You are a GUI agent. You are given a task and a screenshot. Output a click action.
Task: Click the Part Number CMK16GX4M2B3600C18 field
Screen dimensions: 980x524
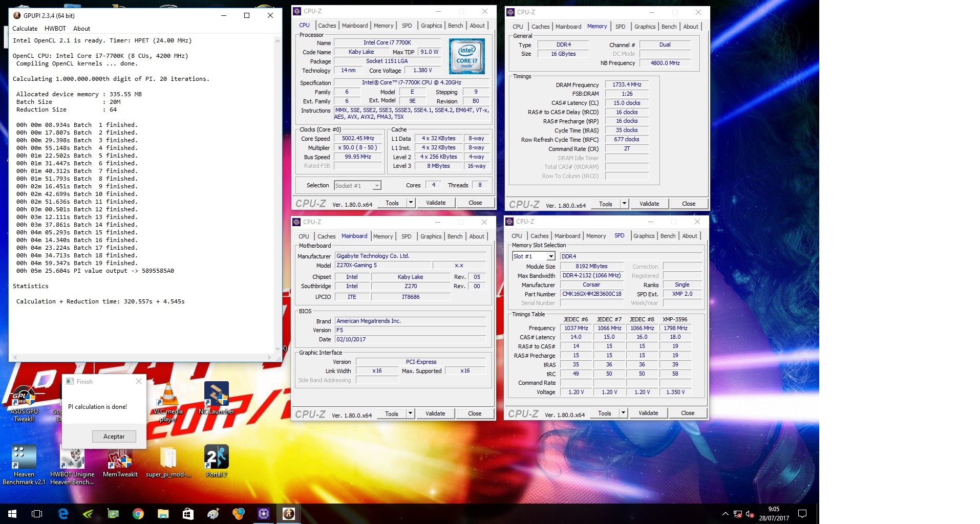tap(591, 294)
